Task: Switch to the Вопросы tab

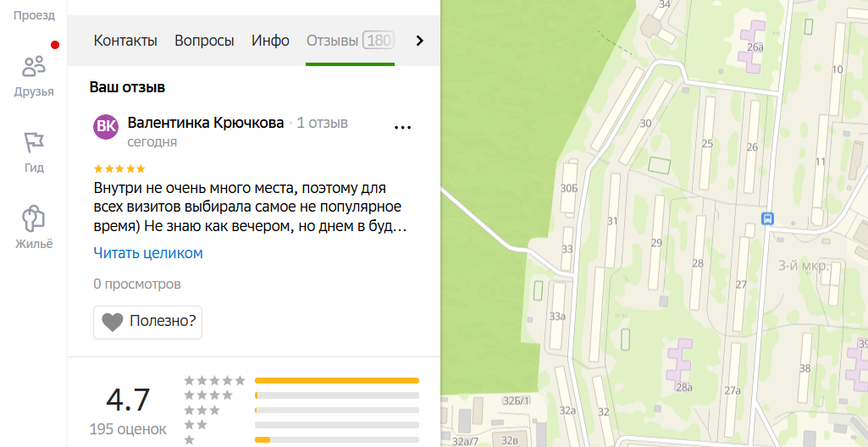Action: click(204, 41)
